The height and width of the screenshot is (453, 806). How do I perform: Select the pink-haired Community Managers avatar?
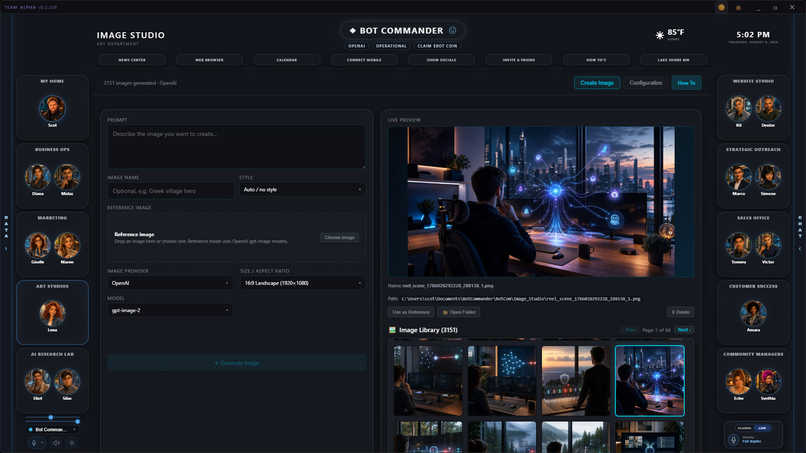(768, 381)
